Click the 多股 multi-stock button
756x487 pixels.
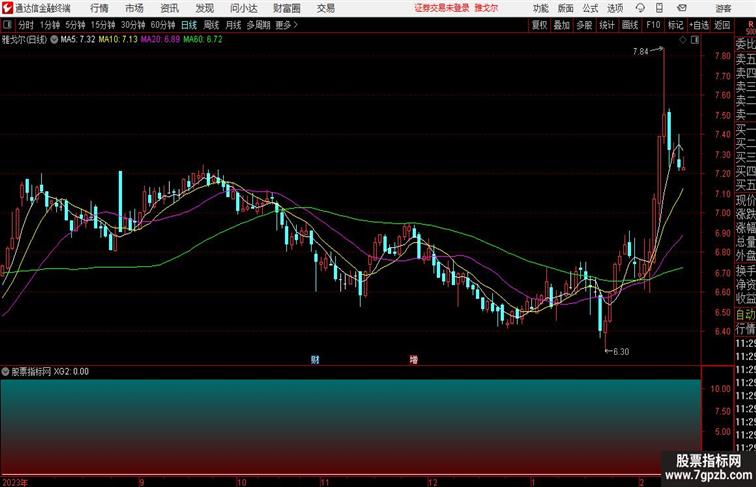coord(584,25)
